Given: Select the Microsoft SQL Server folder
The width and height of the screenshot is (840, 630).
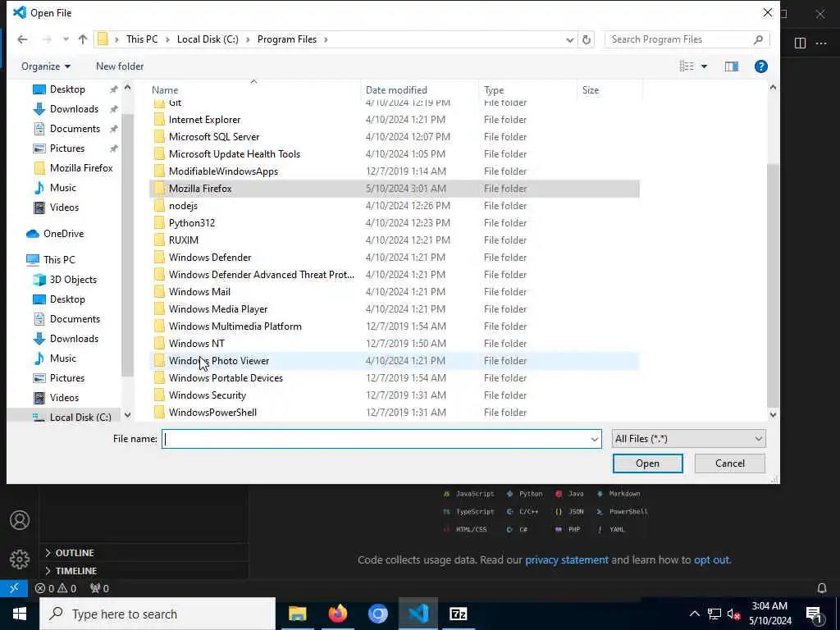Looking at the screenshot, I should [x=214, y=137].
